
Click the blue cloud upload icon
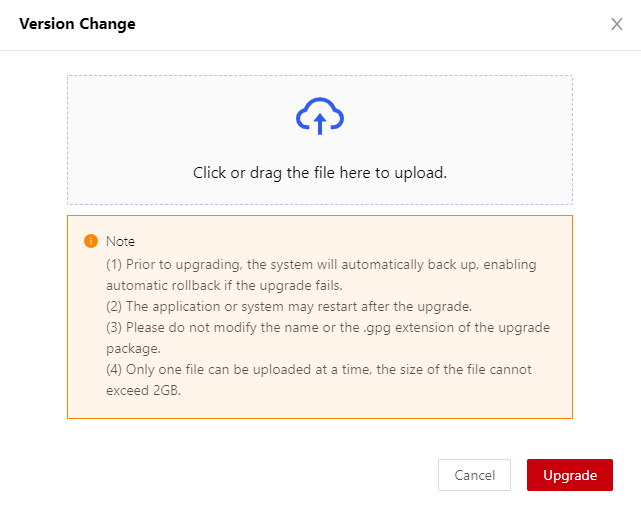[x=320, y=116]
